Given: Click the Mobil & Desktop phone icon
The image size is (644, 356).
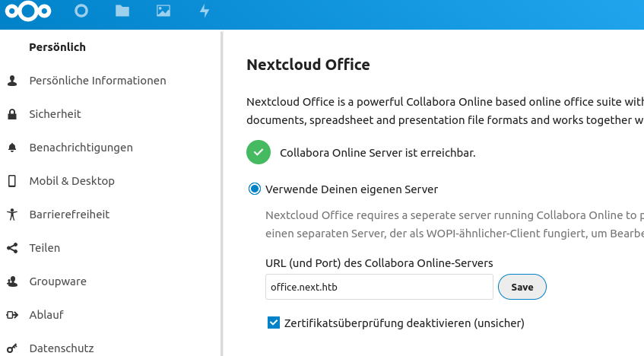Looking at the screenshot, I should (12, 181).
